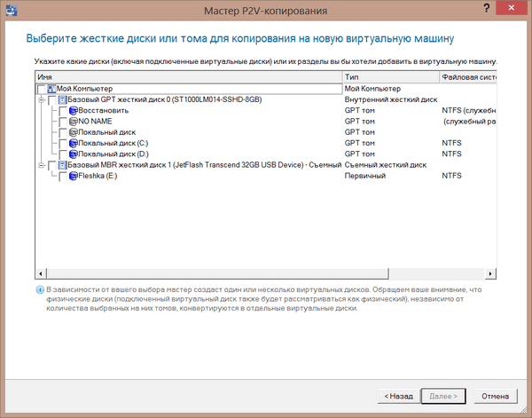Click the NO NAME volume icon

[x=74, y=122]
